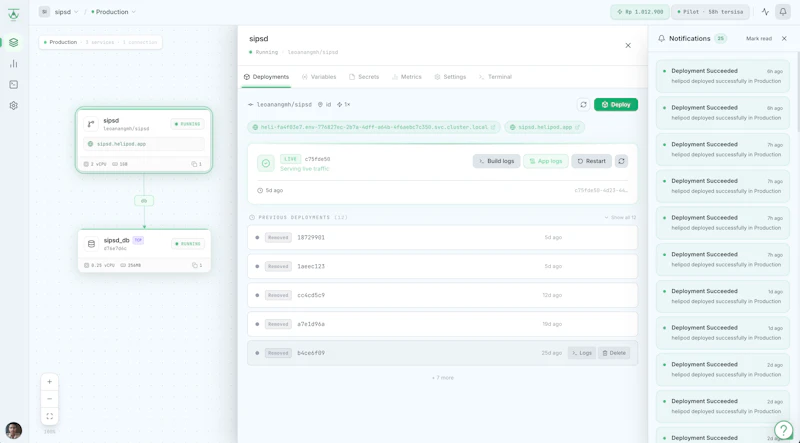Switch to the Settings tab
Image resolution: width=800 pixels, height=443 pixels.
tap(450, 77)
